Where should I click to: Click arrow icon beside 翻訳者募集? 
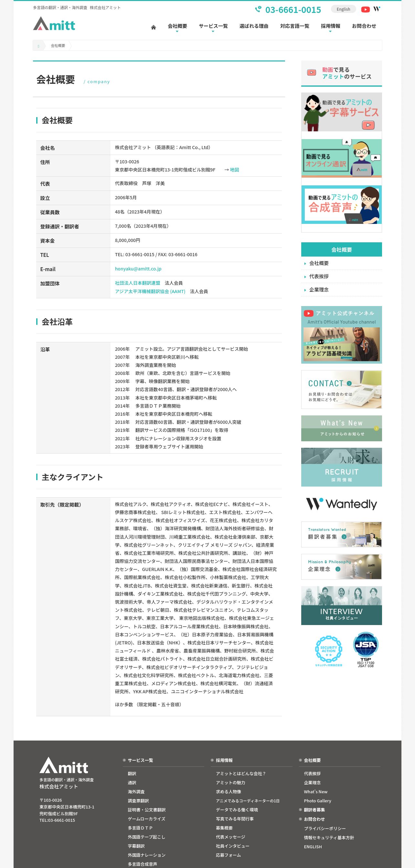pyautogui.click(x=344, y=537)
